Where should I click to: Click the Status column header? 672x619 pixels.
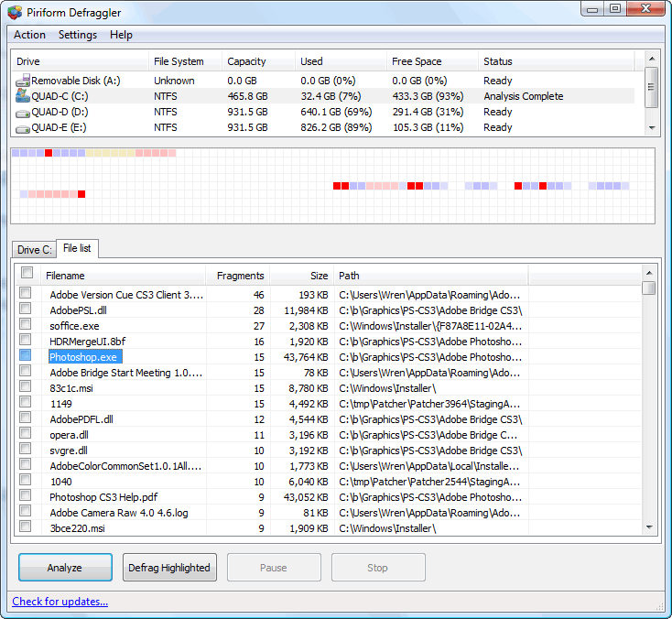pyautogui.click(x=556, y=61)
